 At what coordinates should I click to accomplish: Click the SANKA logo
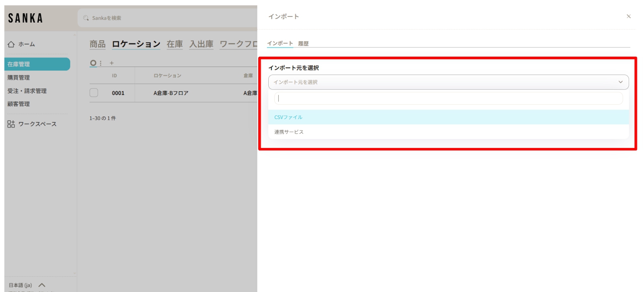pyautogui.click(x=25, y=18)
